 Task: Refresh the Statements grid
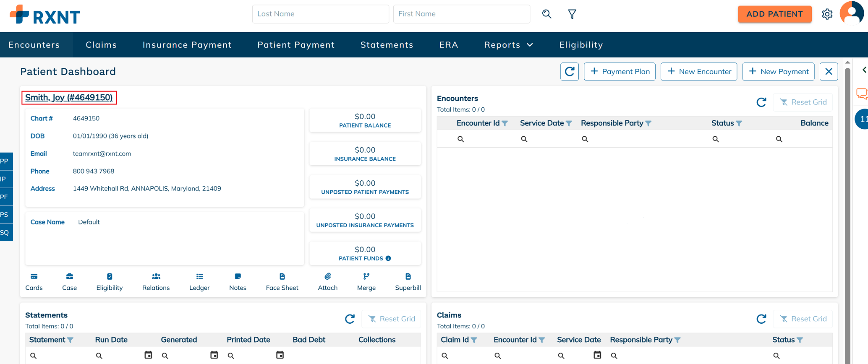click(350, 319)
